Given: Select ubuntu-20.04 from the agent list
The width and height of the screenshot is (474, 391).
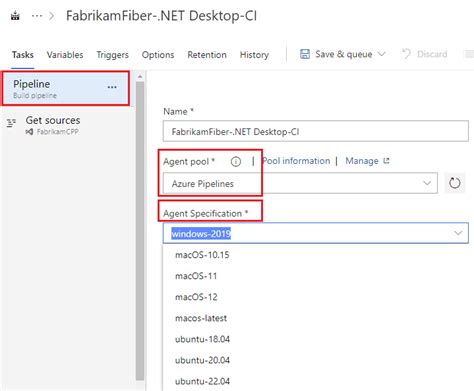Looking at the screenshot, I should point(202,360).
